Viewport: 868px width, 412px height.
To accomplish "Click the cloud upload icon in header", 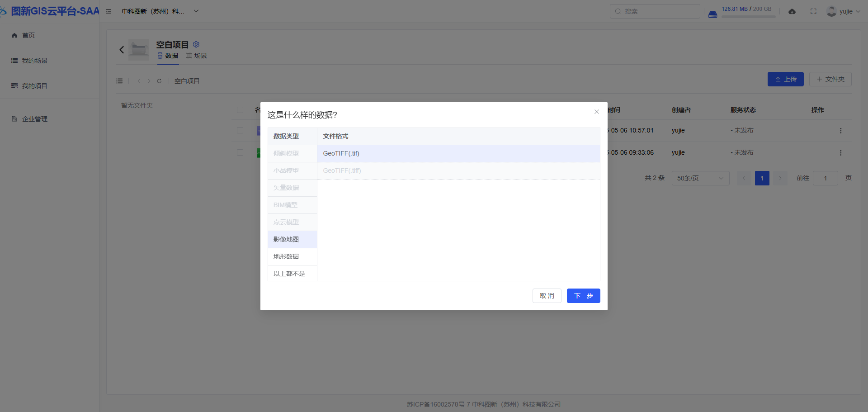I will click(x=792, y=11).
